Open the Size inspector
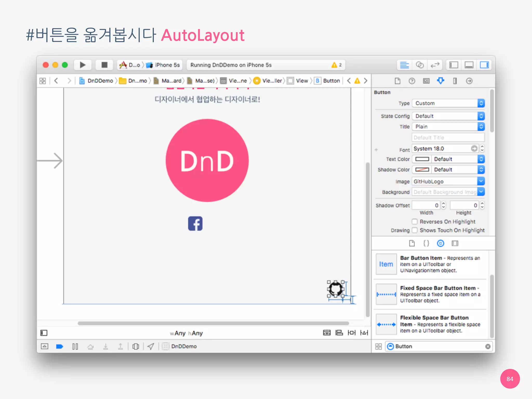Image resolution: width=532 pixels, height=399 pixels. [x=455, y=81]
